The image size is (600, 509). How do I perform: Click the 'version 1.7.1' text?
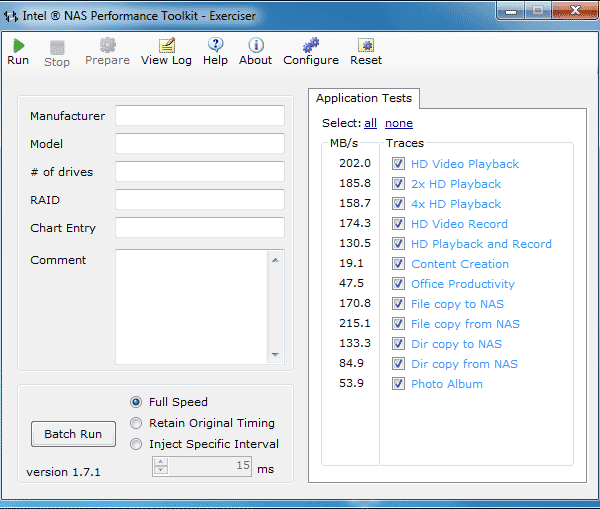coord(63,472)
